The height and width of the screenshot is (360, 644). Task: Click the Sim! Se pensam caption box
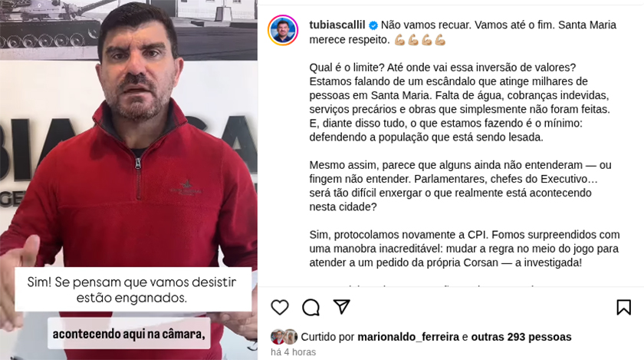coord(133,289)
